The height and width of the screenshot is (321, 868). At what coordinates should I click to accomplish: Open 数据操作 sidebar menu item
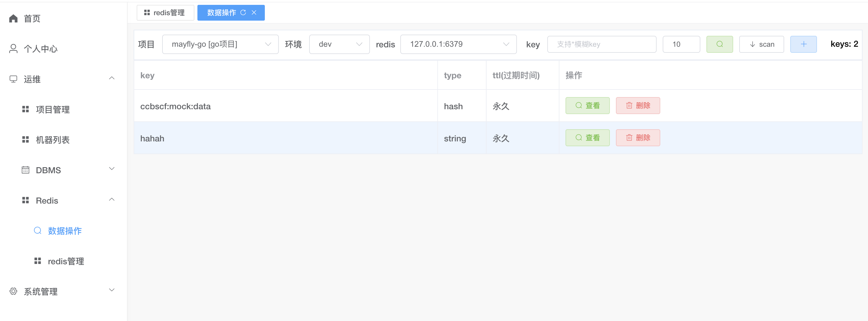(x=65, y=231)
